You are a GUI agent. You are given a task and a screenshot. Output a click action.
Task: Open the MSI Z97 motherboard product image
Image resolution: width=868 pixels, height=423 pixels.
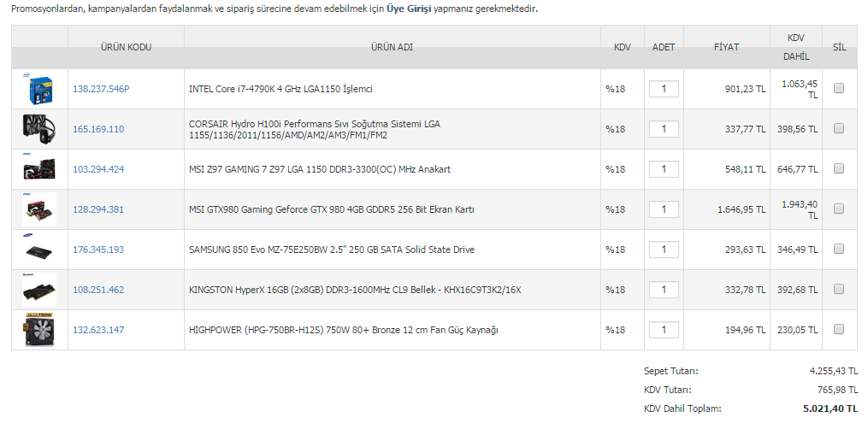(39, 169)
